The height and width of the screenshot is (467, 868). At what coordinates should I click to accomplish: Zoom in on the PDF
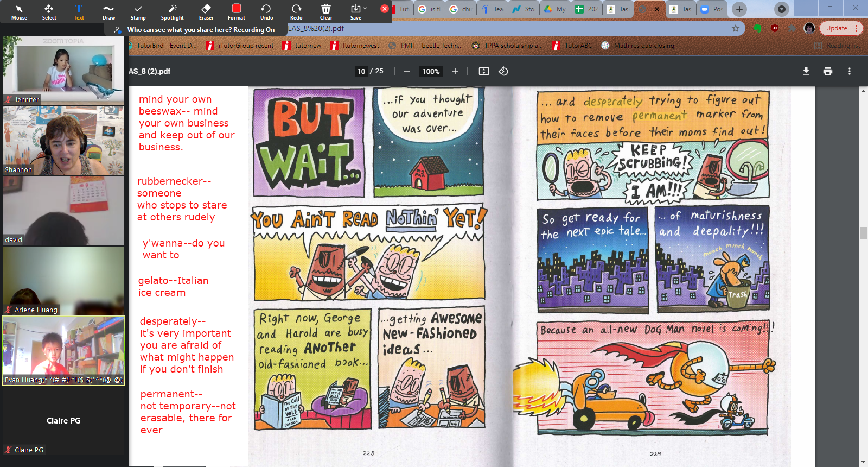pos(455,71)
